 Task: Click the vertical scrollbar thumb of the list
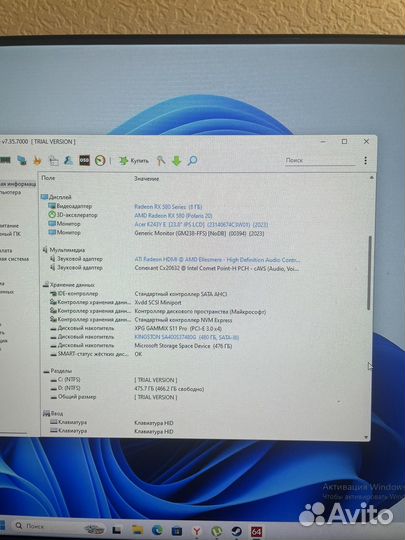[369, 272]
